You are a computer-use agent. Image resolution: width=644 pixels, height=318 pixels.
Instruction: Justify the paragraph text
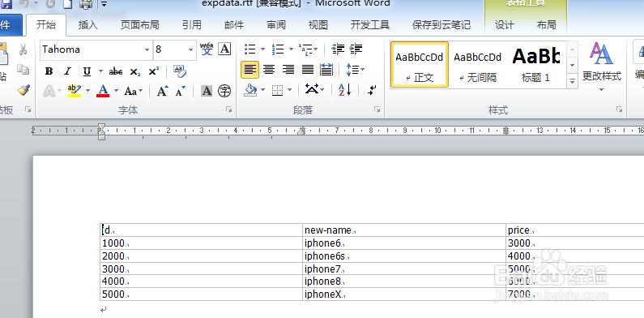click(308, 70)
